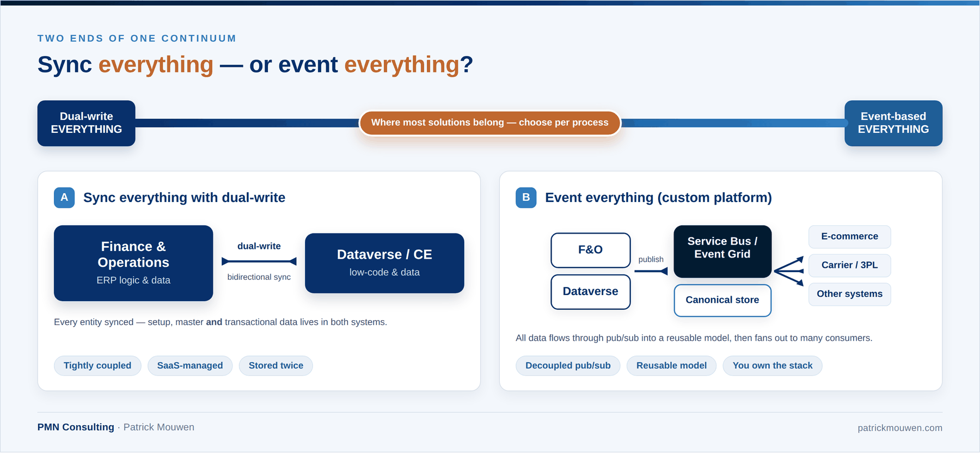Click the Dataverse / CE block
This screenshot has width=980, height=453.
point(384,263)
